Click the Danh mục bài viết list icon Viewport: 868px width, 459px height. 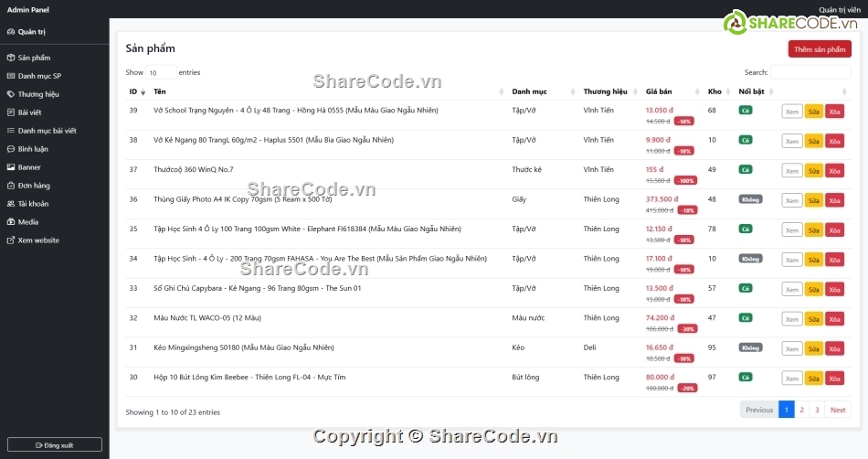click(x=11, y=131)
